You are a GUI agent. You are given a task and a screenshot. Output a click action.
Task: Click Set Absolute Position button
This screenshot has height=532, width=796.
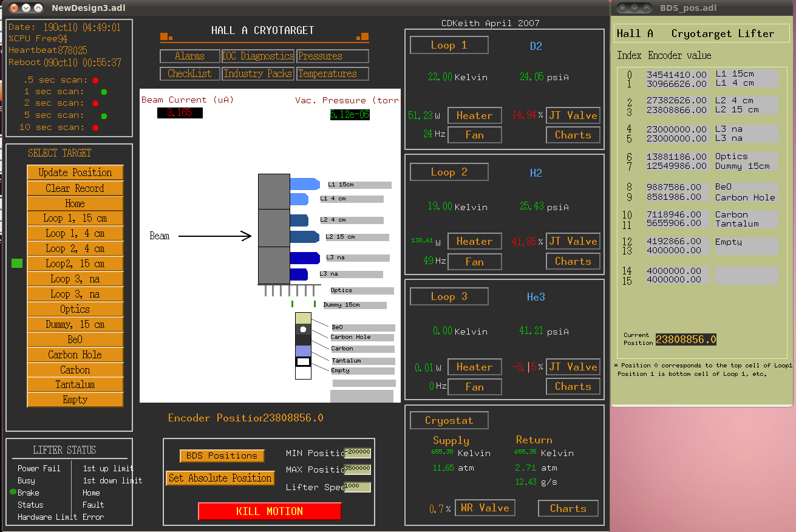[220, 478]
